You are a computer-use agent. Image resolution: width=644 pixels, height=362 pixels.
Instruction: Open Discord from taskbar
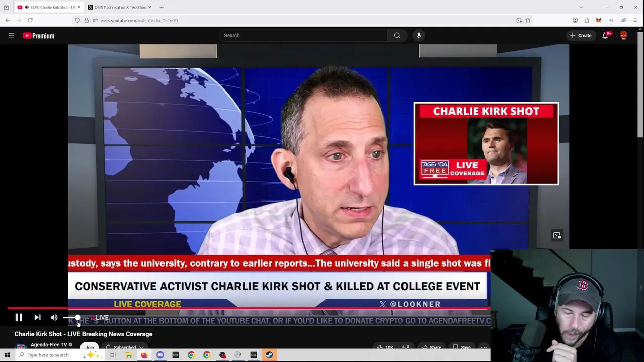160,355
